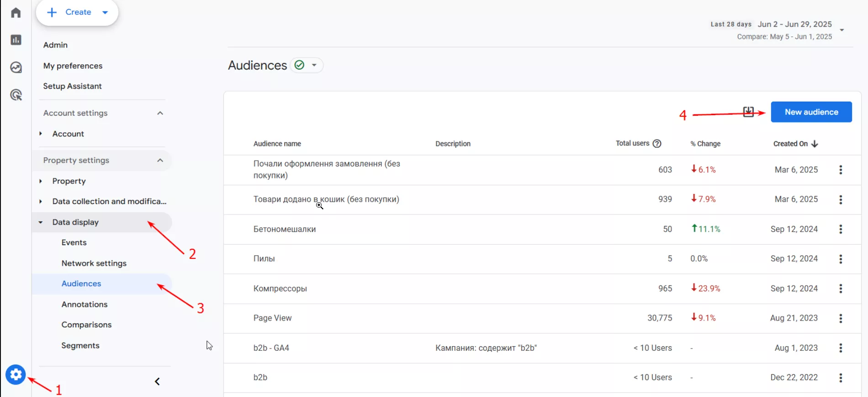Open the Explore icon in sidebar
This screenshot has width=868, height=397.
16,68
